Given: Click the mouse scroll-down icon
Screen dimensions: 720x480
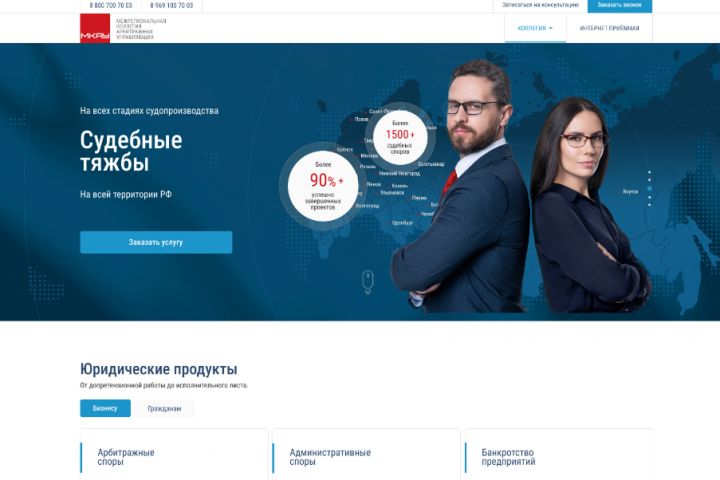Looking at the screenshot, I should (x=367, y=282).
